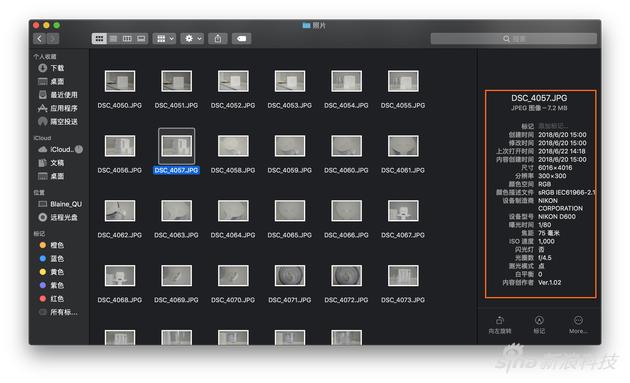630x383 pixels.
Task: Filter by the orange 橙色 tag
Action: pyautogui.click(x=51, y=245)
